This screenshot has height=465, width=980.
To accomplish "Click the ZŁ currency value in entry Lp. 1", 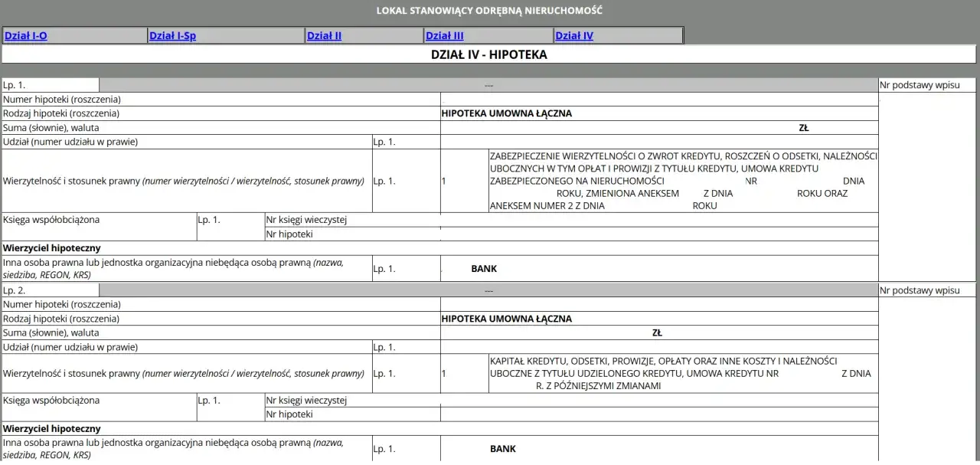I will (804, 128).
